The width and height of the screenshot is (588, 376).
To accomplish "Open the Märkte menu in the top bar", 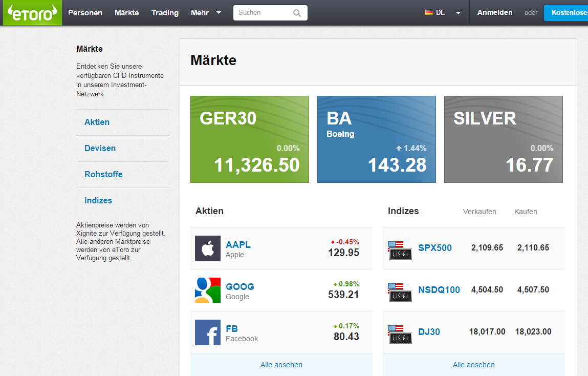I will [x=127, y=13].
